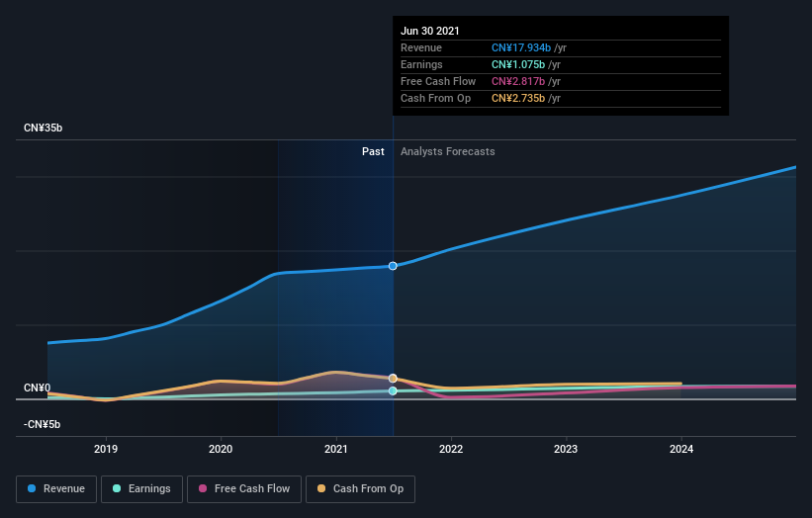Click the Earnings row label in tooltip

[x=421, y=64]
